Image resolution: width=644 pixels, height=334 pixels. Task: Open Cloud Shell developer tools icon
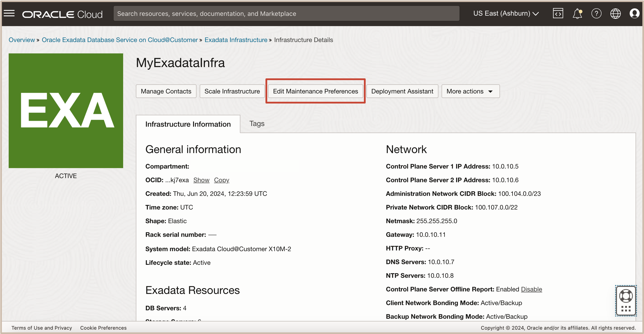(x=558, y=14)
